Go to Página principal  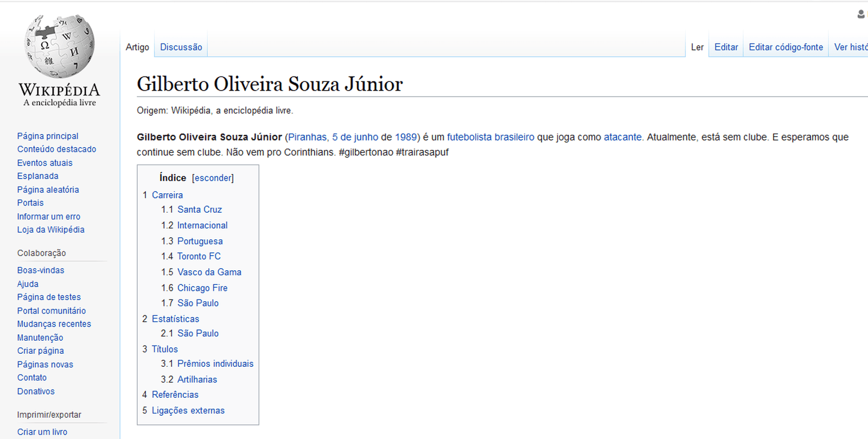coord(48,136)
